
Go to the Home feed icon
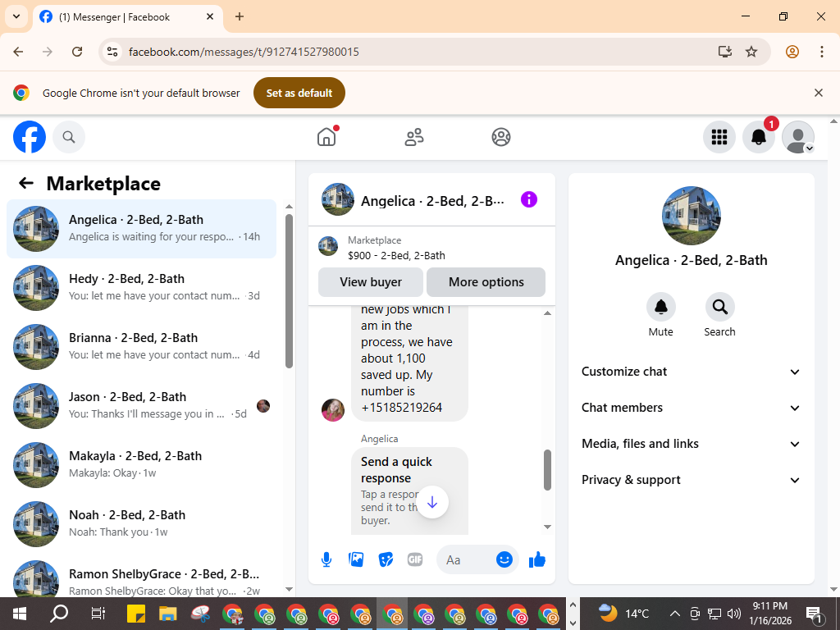pos(326,137)
